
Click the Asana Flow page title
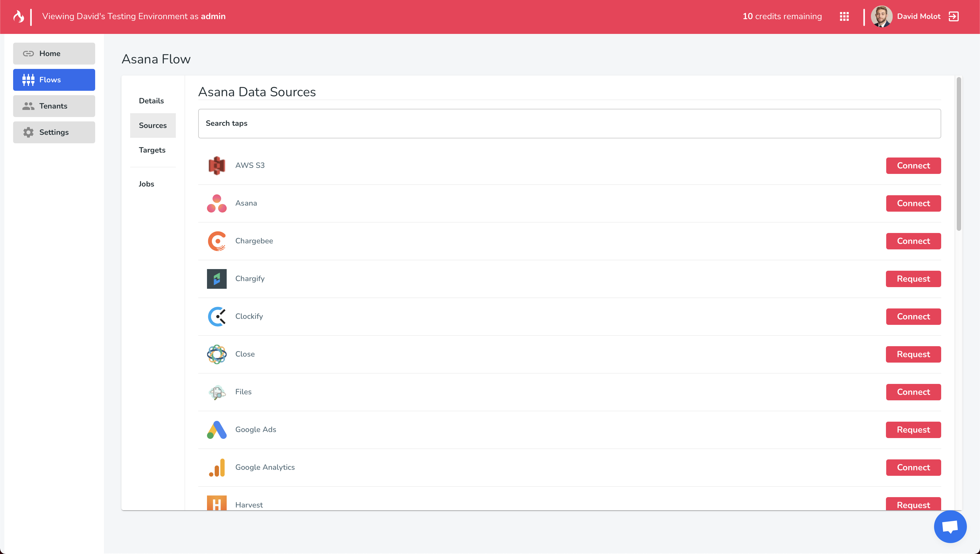pyautogui.click(x=156, y=59)
